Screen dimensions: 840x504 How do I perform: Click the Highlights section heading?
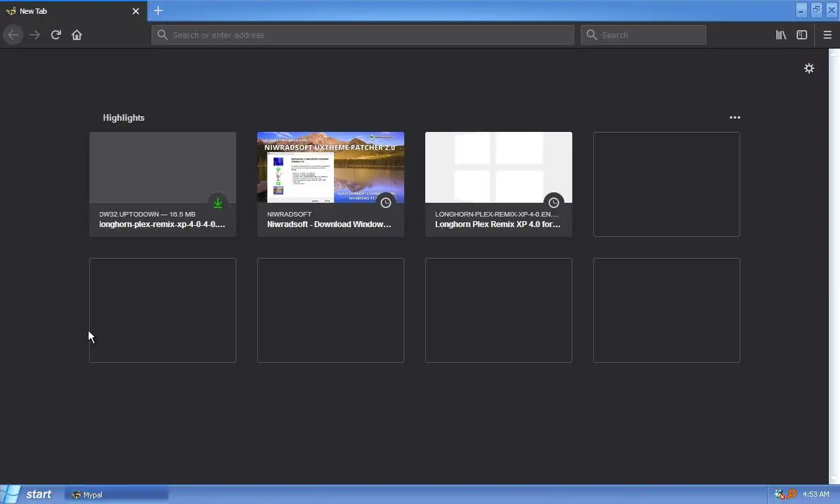(123, 117)
